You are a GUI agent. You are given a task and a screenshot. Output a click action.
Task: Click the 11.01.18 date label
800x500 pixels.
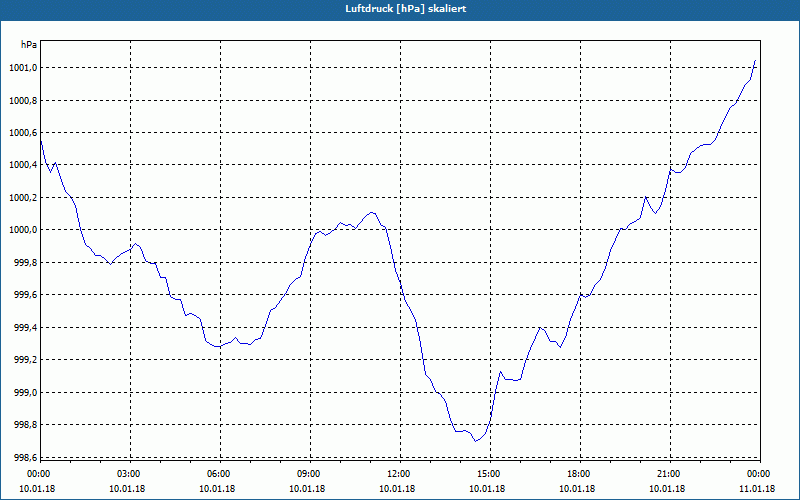(x=757, y=489)
